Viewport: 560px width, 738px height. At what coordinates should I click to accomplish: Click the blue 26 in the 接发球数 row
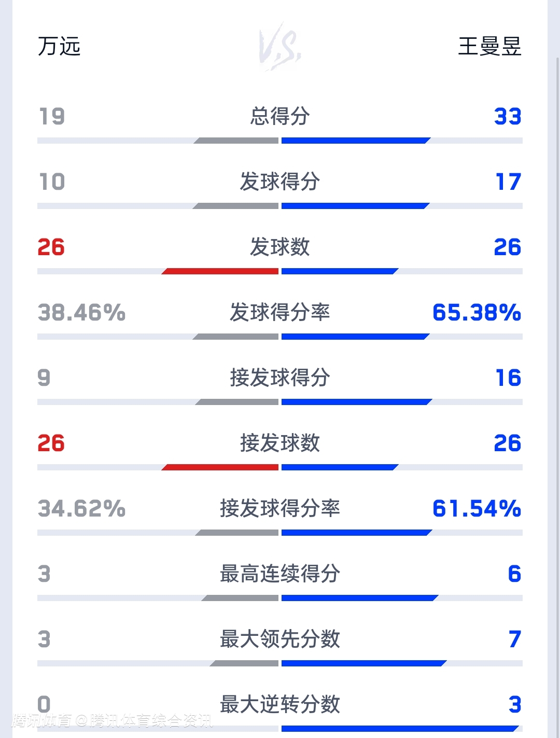pos(507,443)
